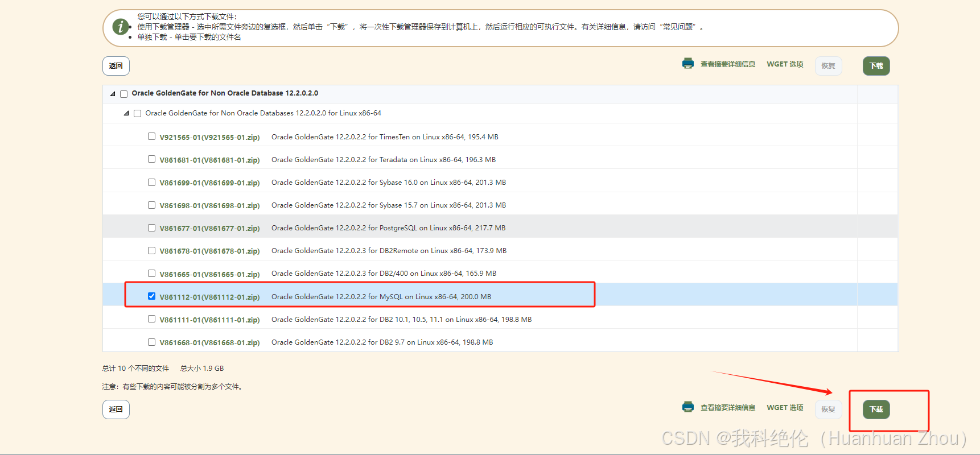Check the V861111-01 DB2 10.1 box
Image resolution: width=980 pixels, height=455 pixels.
[x=151, y=319]
